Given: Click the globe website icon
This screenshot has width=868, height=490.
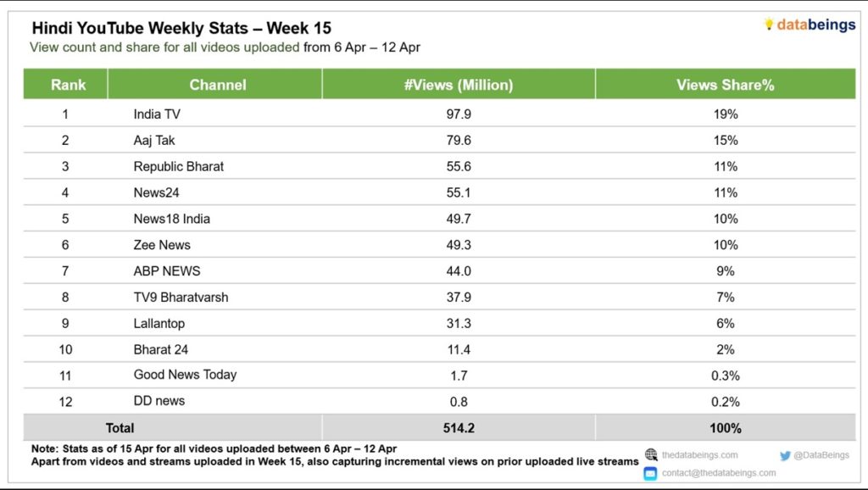Looking at the screenshot, I should (651, 455).
